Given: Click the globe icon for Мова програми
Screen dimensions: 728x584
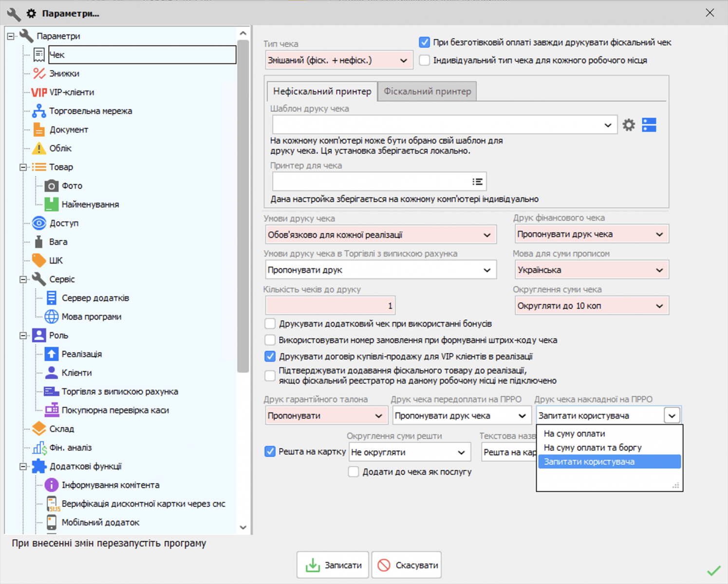Looking at the screenshot, I should (x=52, y=317).
